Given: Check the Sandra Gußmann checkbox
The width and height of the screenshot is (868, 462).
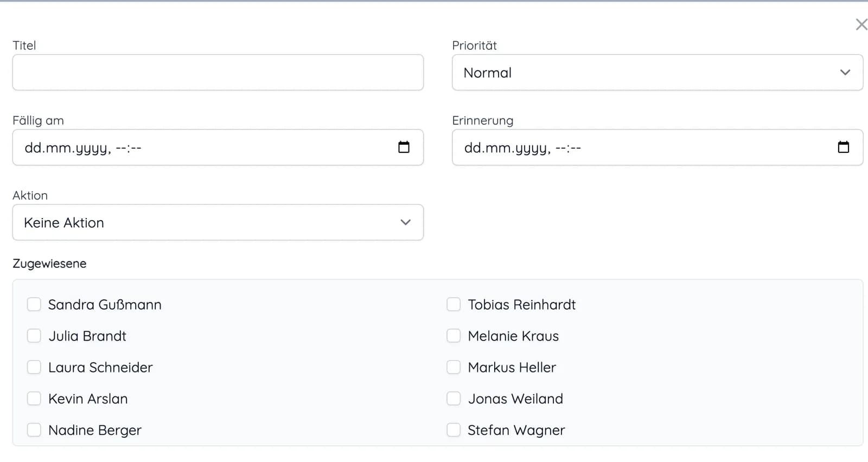Looking at the screenshot, I should [x=34, y=304].
